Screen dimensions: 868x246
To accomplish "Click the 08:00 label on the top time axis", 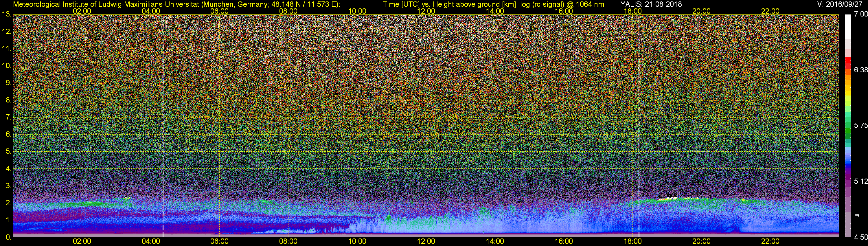I will (x=288, y=11).
